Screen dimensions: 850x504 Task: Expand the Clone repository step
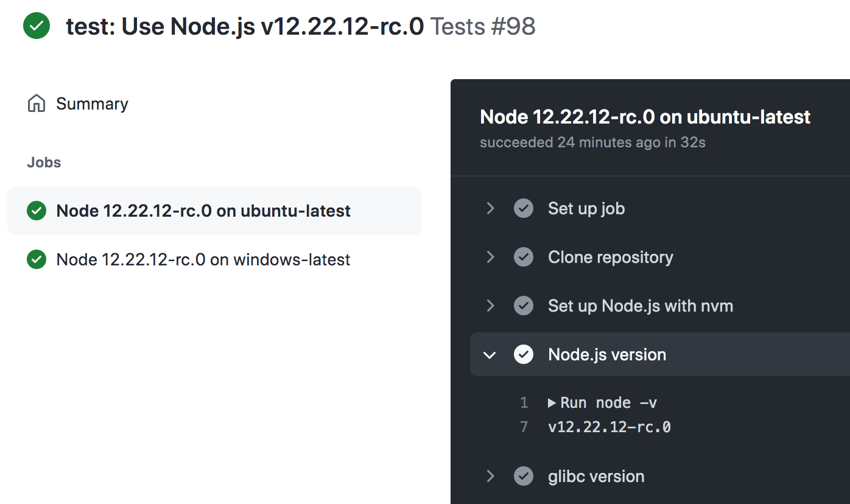pos(491,257)
